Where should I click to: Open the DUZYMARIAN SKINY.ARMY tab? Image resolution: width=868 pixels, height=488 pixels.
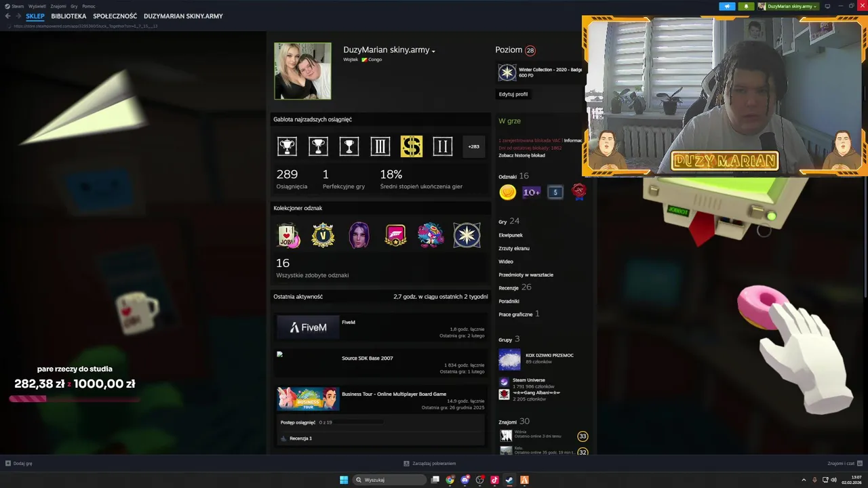coord(183,16)
